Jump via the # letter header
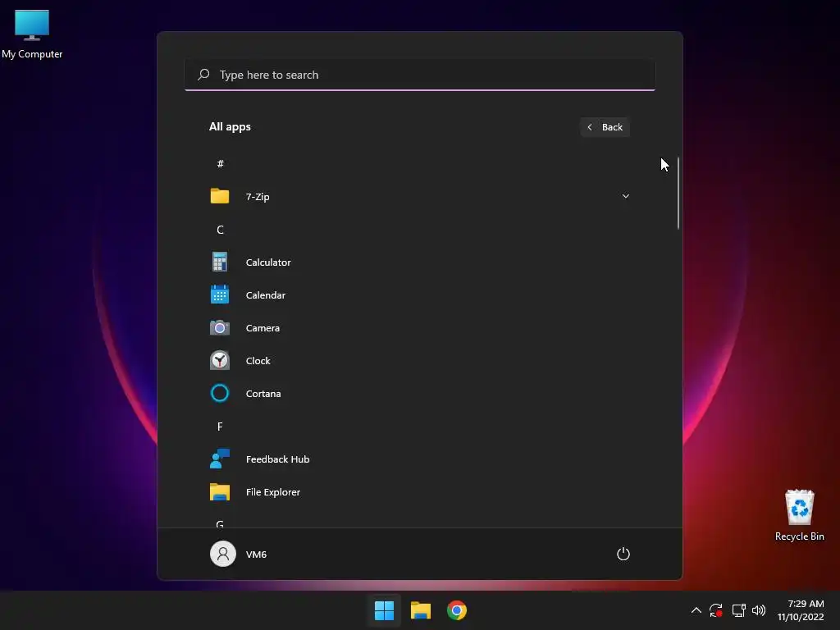Image resolution: width=840 pixels, height=630 pixels. [x=220, y=163]
